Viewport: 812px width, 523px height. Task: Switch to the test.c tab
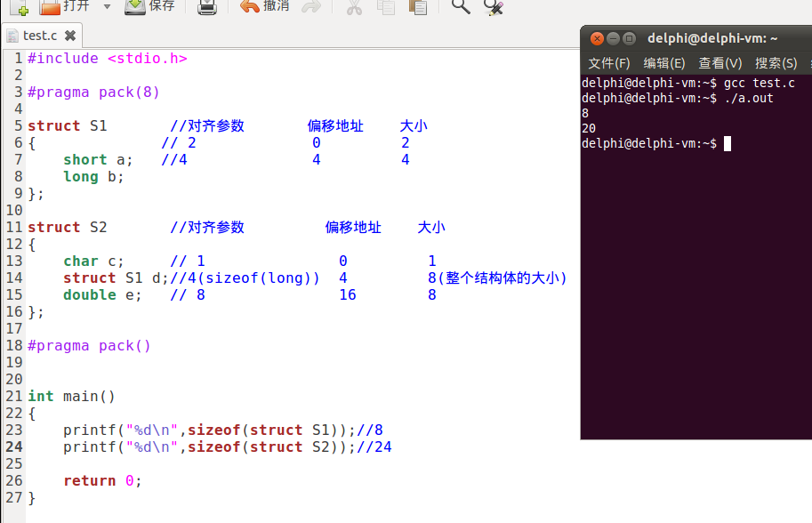[39, 36]
